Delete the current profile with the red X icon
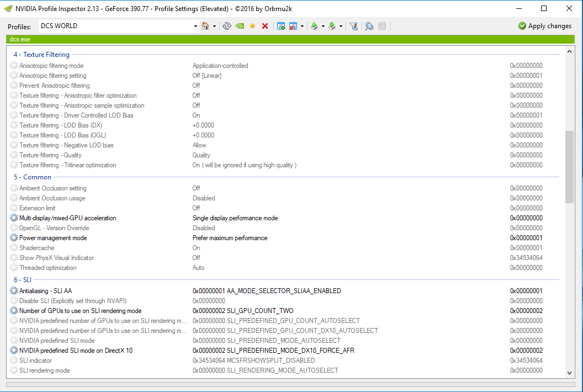Viewport: 583px width, 392px height. [x=265, y=26]
